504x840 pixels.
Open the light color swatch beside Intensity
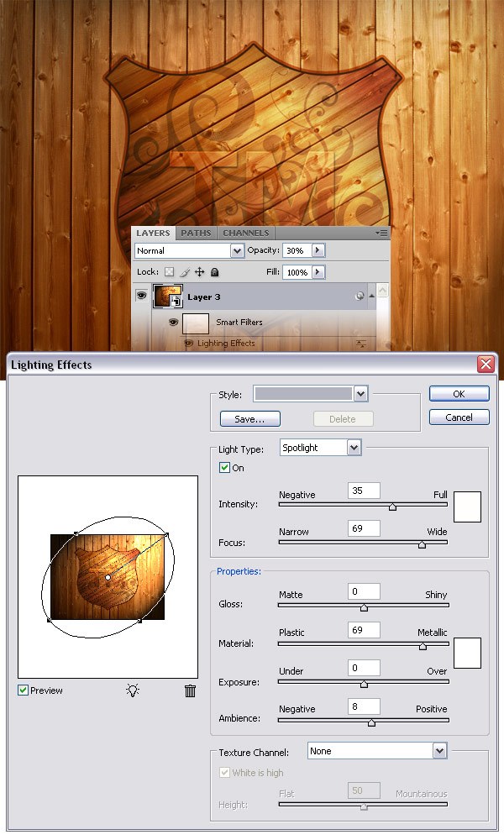click(467, 507)
